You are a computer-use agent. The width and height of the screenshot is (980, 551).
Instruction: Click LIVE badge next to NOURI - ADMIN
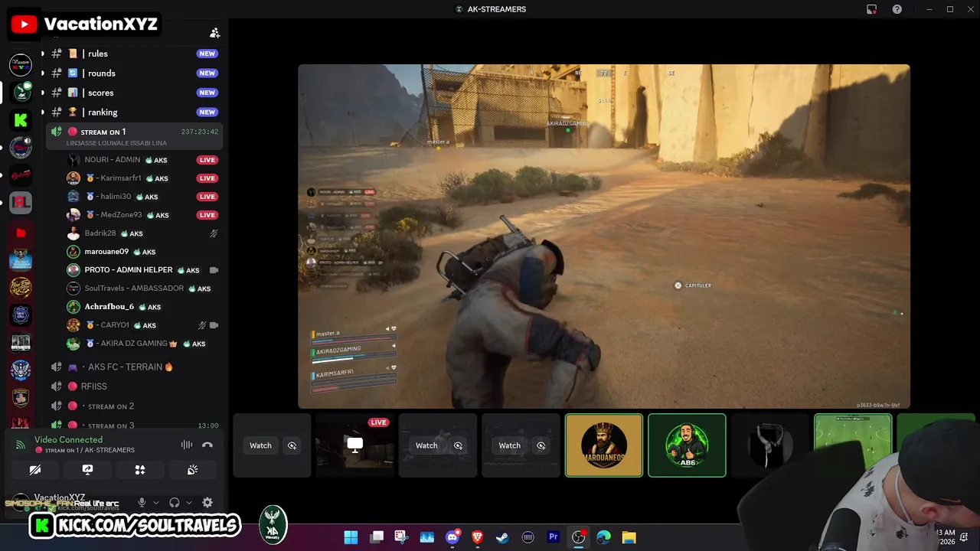point(207,160)
